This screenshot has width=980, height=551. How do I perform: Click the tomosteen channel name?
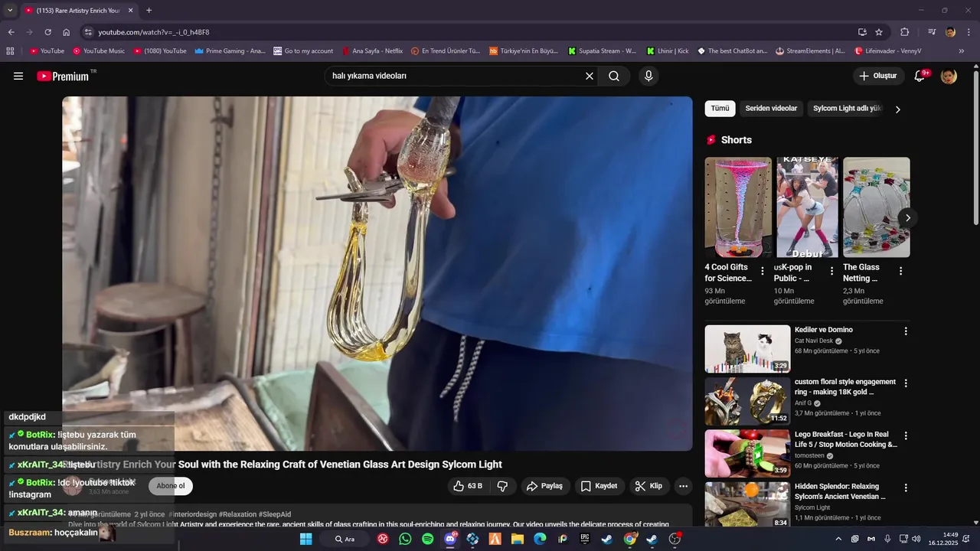(x=811, y=455)
